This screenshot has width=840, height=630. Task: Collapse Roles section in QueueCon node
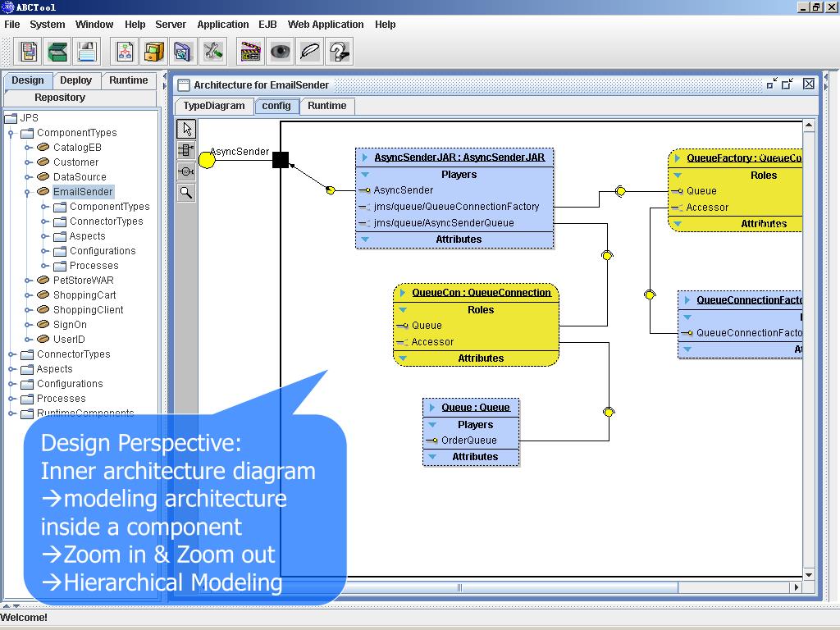[x=403, y=309]
